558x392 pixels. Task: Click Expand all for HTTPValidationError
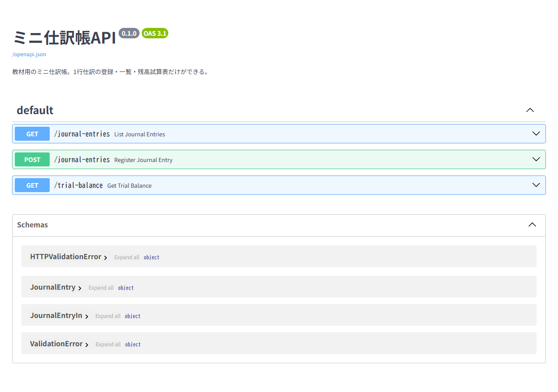[x=127, y=257]
